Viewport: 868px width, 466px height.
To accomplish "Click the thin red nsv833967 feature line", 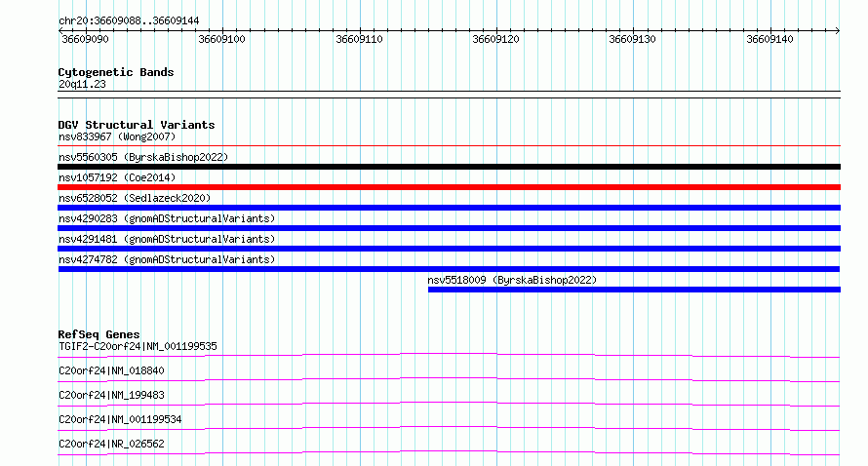I will point(449,146).
